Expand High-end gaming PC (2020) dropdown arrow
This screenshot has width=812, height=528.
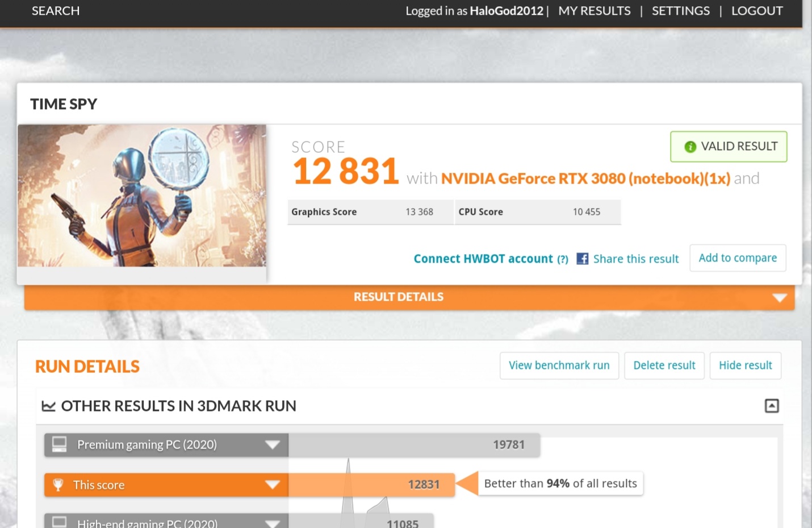pyautogui.click(x=273, y=523)
